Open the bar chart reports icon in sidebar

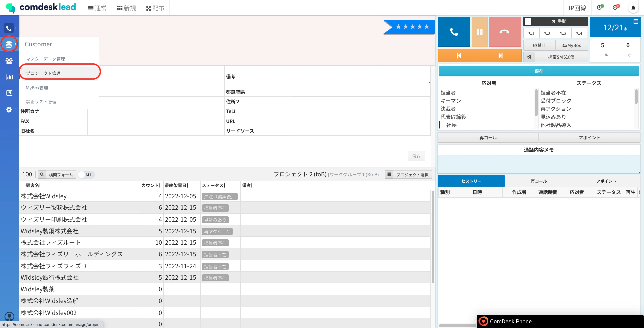click(9, 77)
